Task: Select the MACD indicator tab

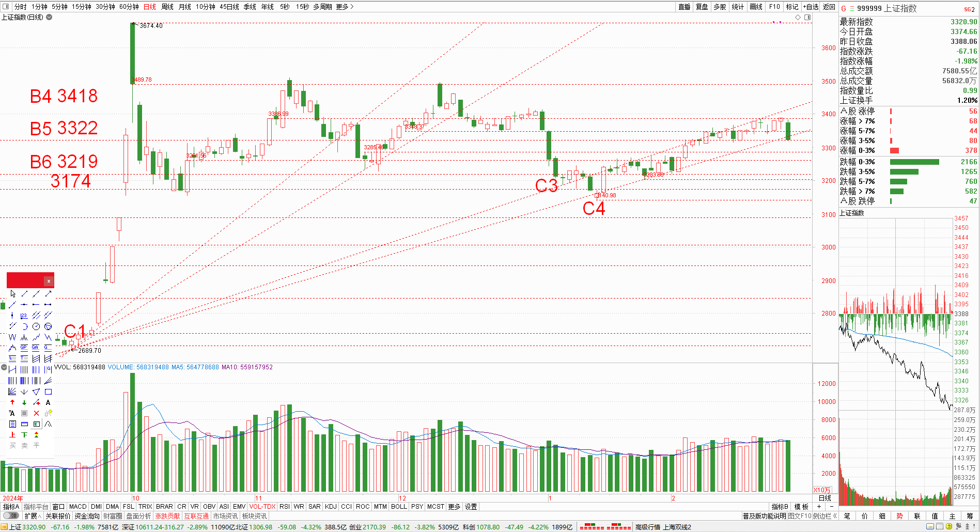Action: tap(77, 507)
